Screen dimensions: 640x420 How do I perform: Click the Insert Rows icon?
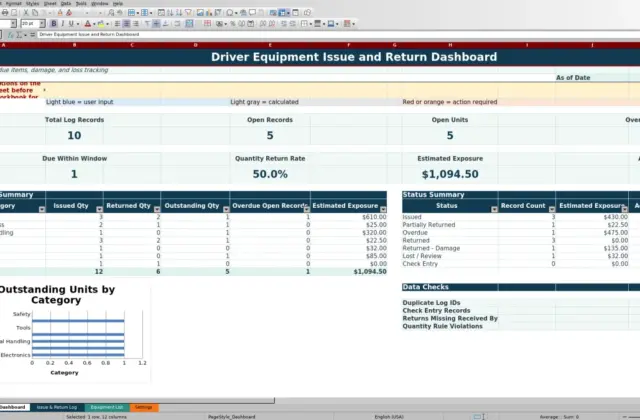click(131, 13)
